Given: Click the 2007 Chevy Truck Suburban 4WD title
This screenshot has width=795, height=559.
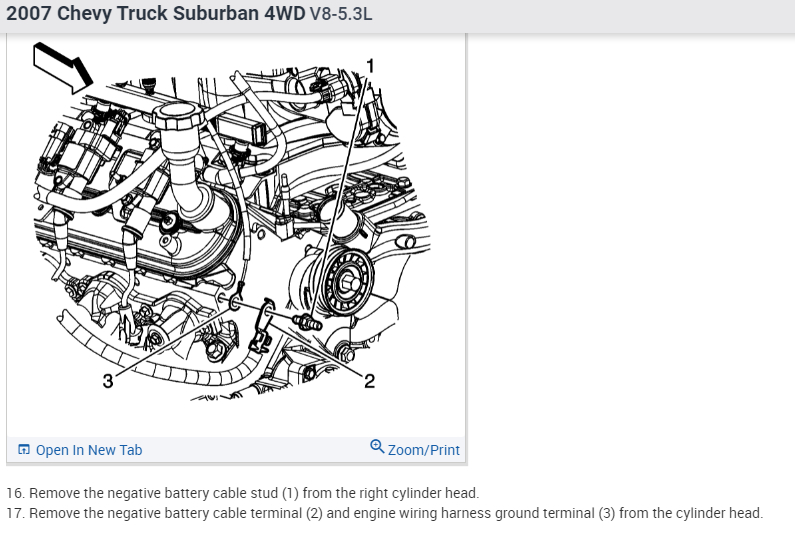Looking at the screenshot, I should [x=156, y=13].
